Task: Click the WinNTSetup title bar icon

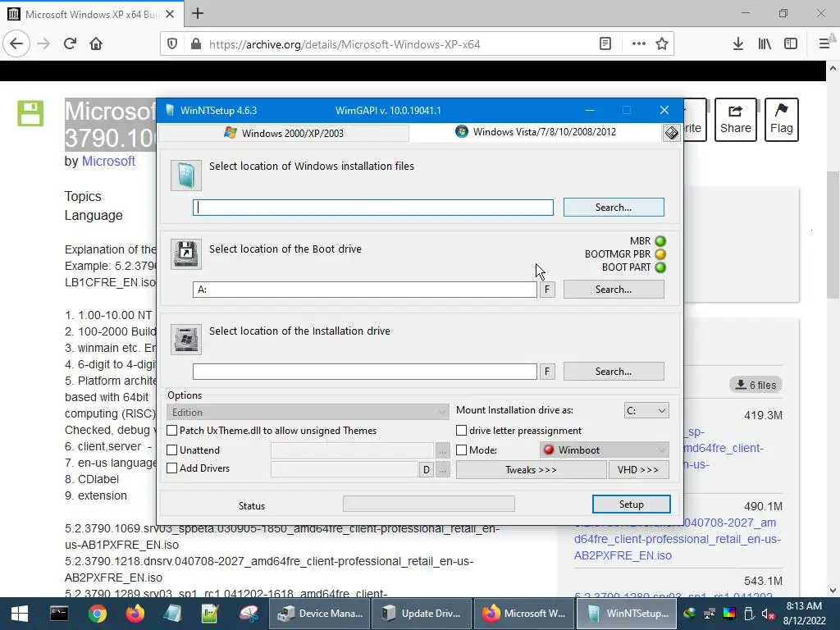Action: (x=170, y=111)
